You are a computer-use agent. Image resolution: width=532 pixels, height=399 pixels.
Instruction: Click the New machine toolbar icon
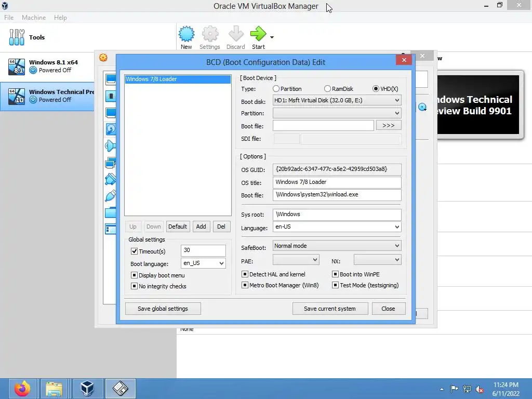[187, 37]
